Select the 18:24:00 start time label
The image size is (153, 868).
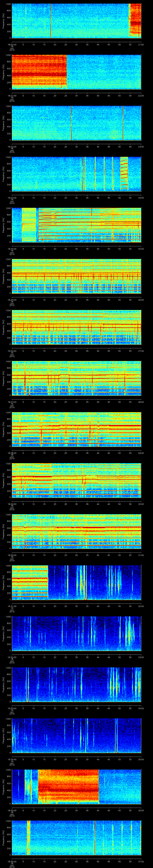12,249
